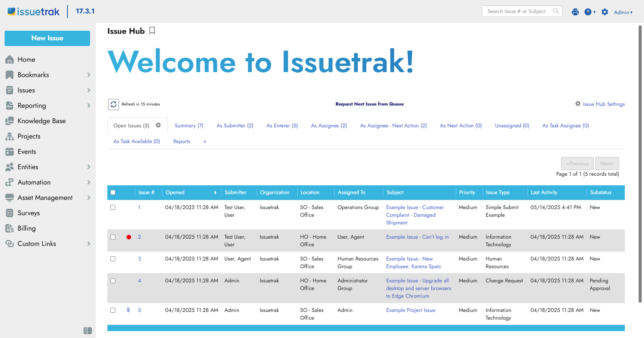Toggle the select-all checkbox in the table header
The height and width of the screenshot is (338, 644).
point(113,193)
